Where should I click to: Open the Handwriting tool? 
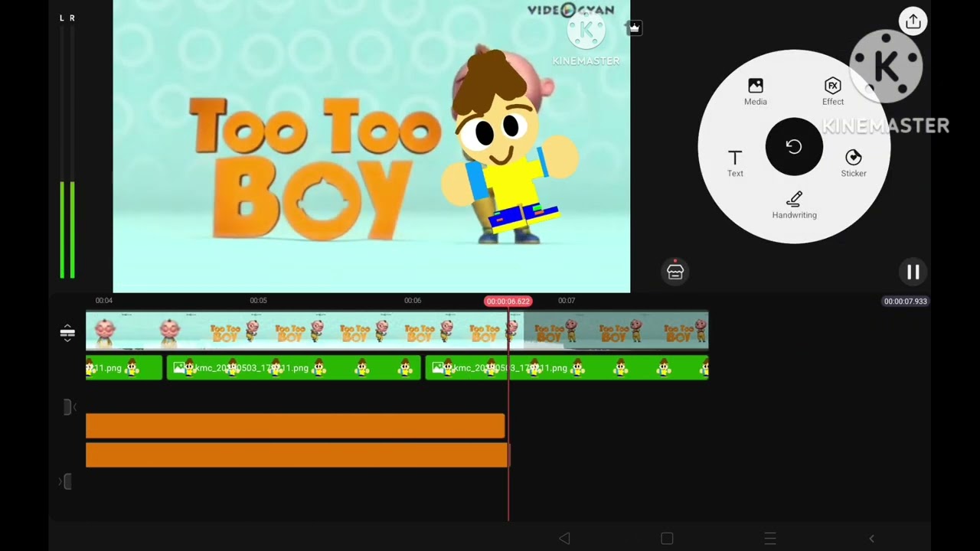[795, 205]
